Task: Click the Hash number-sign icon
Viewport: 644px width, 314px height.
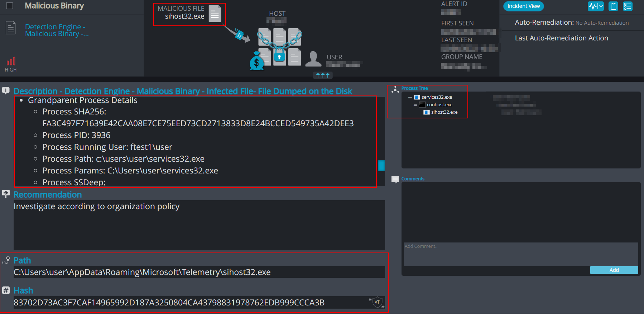Action: pos(6,290)
